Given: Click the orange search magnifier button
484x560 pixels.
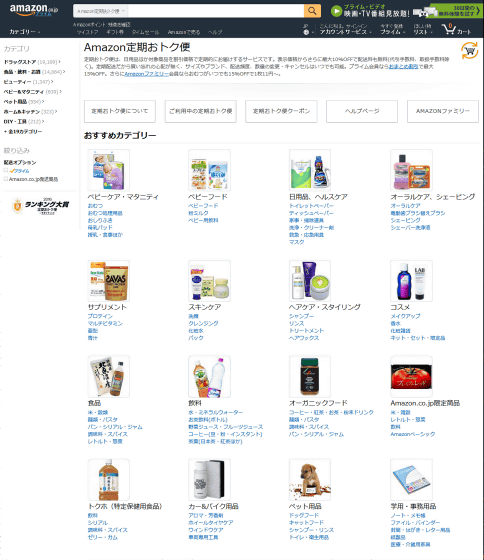Looking at the screenshot, I should (312, 11).
